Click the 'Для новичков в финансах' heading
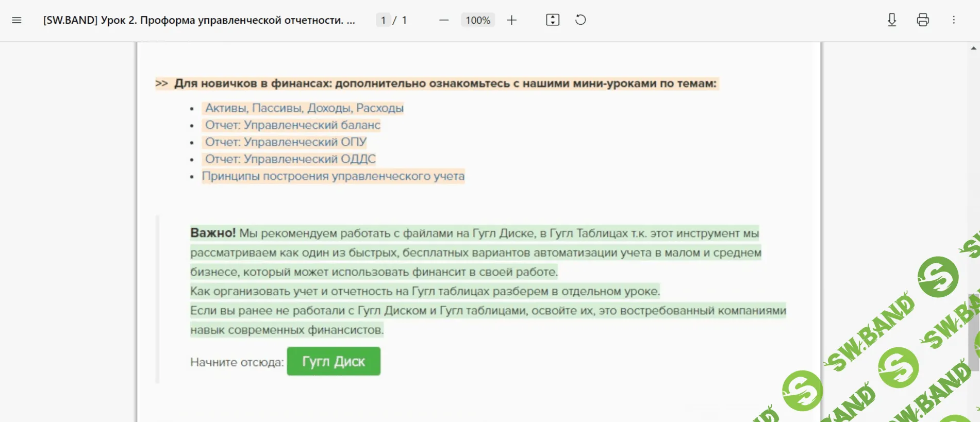Image resolution: width=980 pixels, height=422 pixels. pyautogui.click(x=444, y=83)
